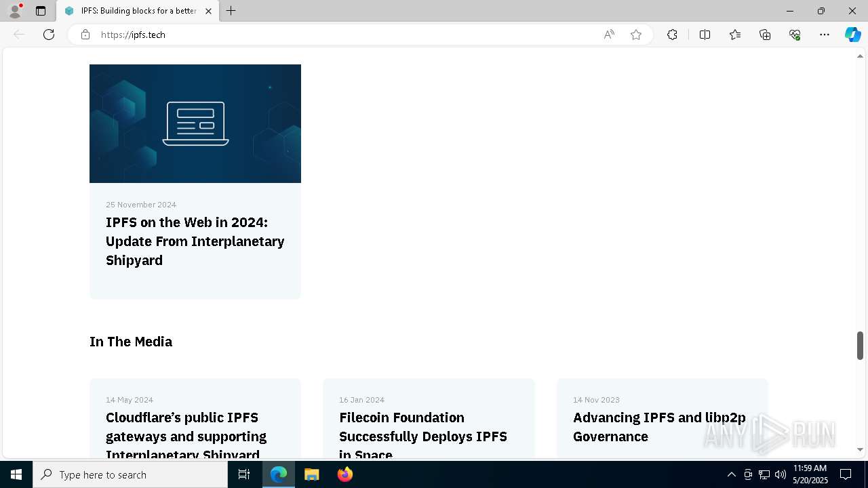Screen dimensions: 868x488
Task: Click the 14 Nov 2023 date text
Action: [x=596, y=400]
